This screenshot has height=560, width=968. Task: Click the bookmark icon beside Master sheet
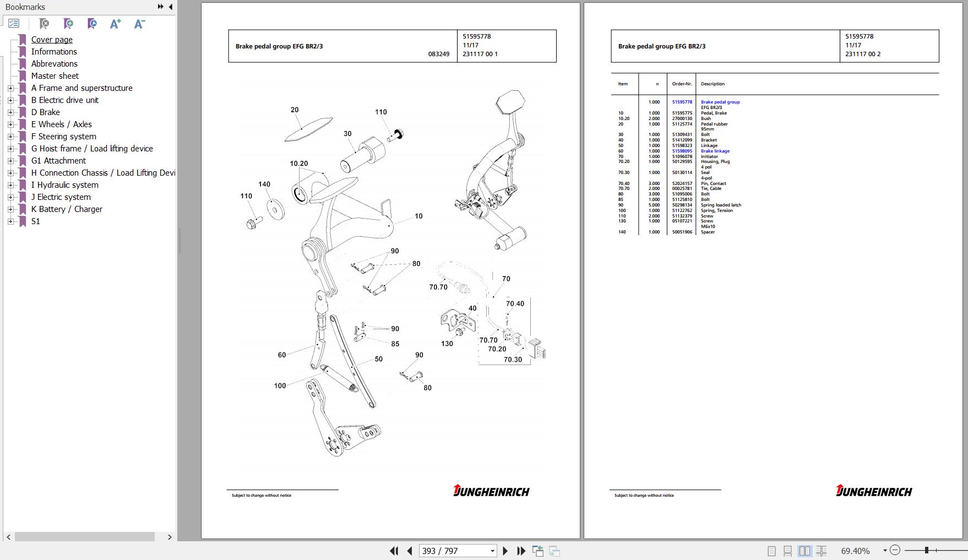(x=23, y=76)
